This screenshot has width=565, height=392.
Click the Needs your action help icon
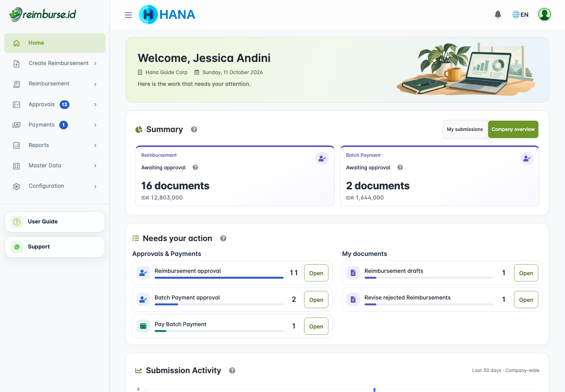point(223,238)
